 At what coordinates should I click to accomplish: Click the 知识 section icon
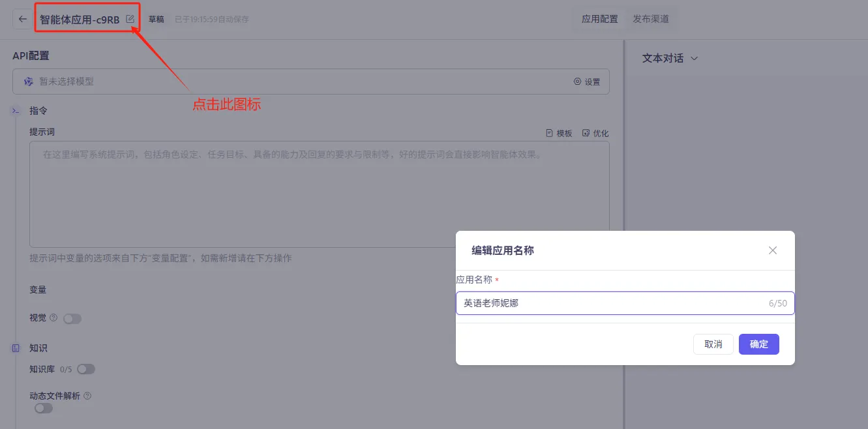coord(16,348)
